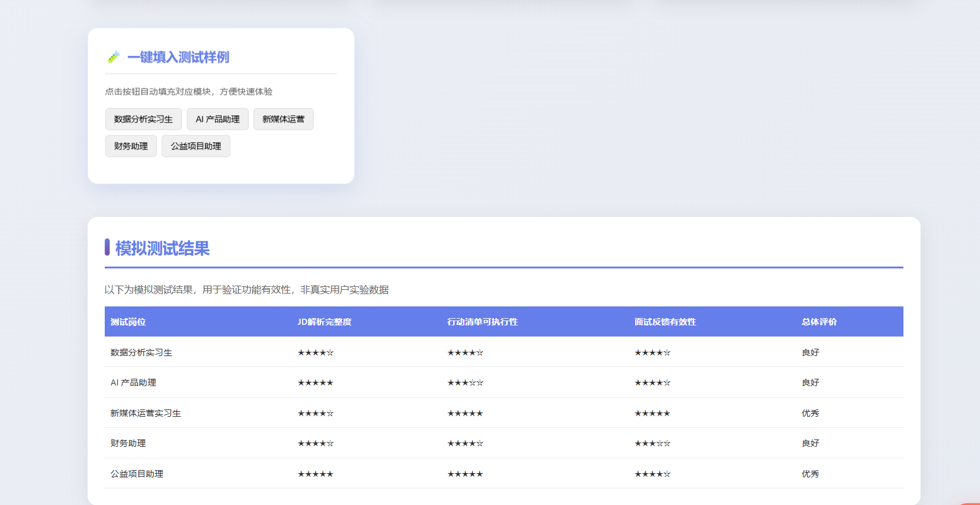Click the 模拟测试结果 section heading
980x505 pixels.
[x=162, y=248]
